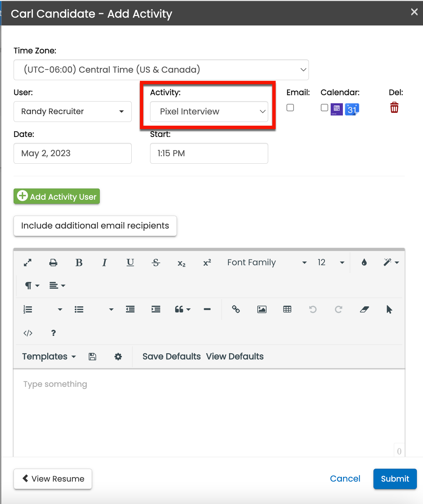Click Add Activity User button
Image resolution: width=423 pixels, height=504 pixels.
(57, 197)
